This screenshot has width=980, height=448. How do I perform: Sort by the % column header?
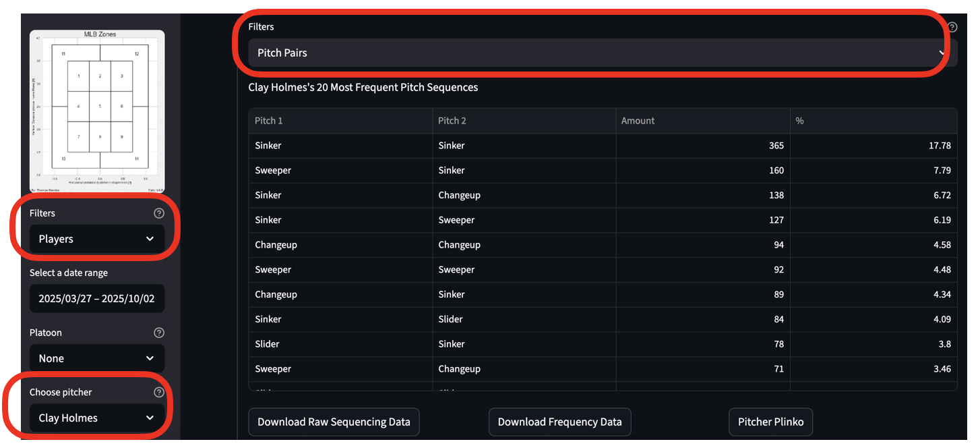pos(799,121)
